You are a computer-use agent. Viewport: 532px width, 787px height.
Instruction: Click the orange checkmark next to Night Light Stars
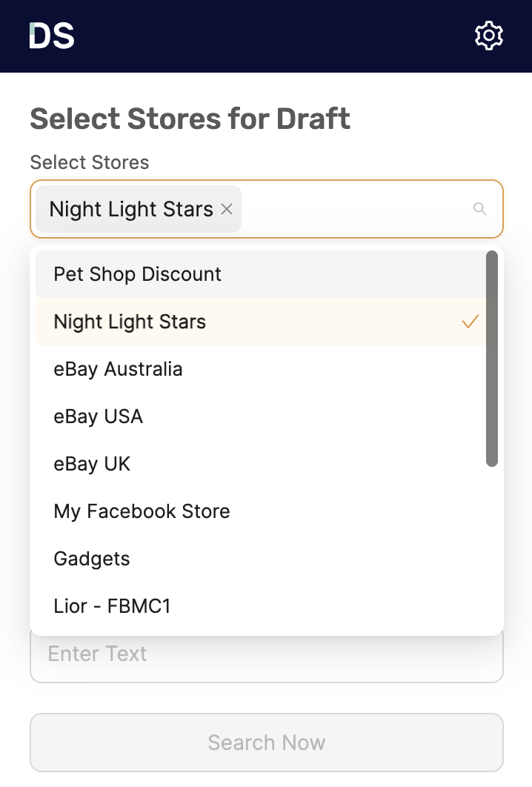(x=469, y=322)
